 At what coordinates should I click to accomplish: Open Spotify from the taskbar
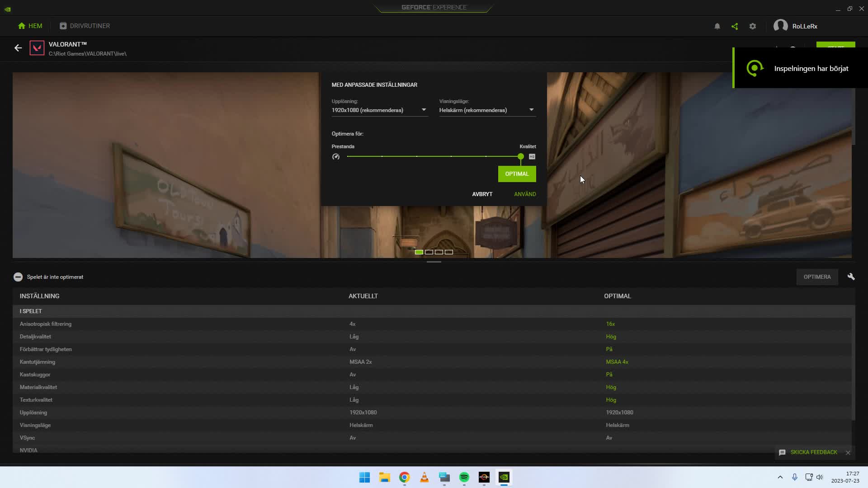(x=464, y=478)
